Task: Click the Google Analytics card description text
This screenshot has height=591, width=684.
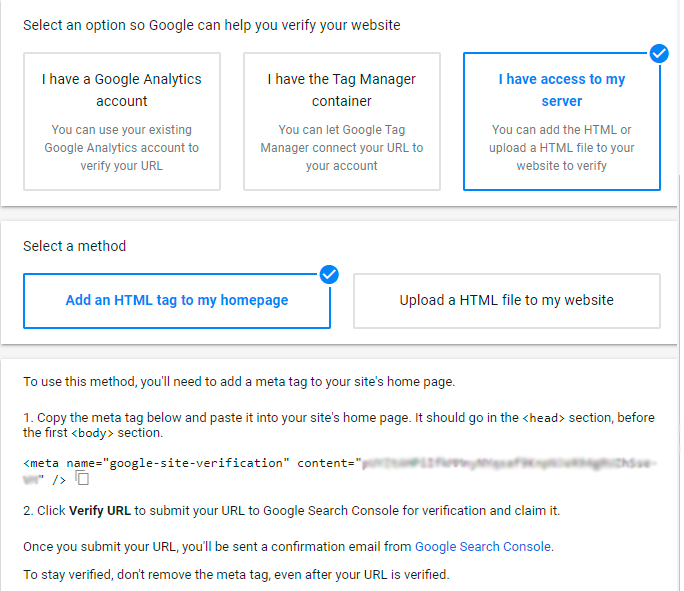Action: 122,148
